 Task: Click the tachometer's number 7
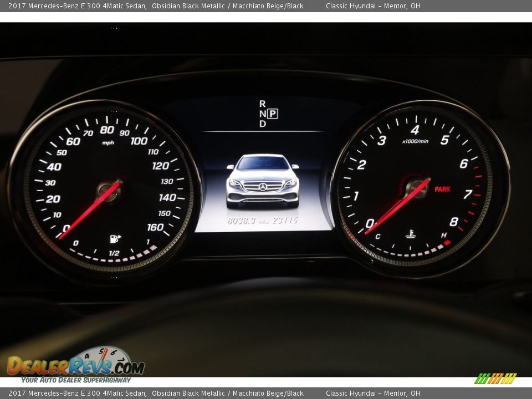coord(468,195)
